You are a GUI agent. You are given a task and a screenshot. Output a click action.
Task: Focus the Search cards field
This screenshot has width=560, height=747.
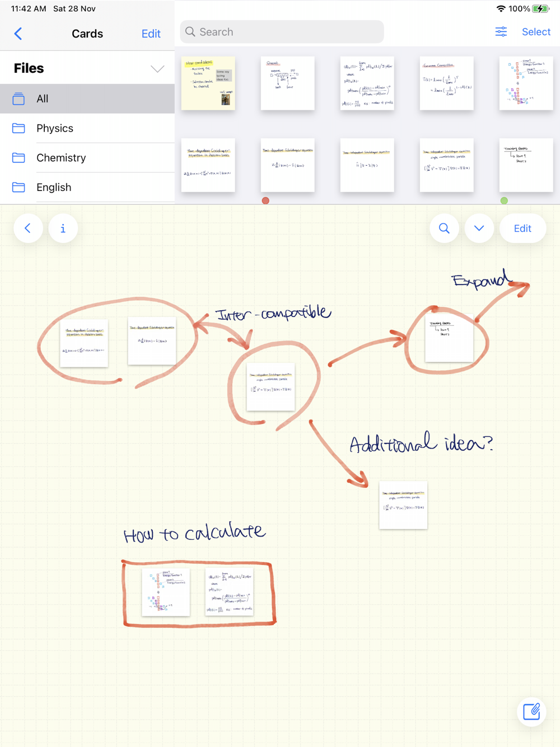pos(282,32)
